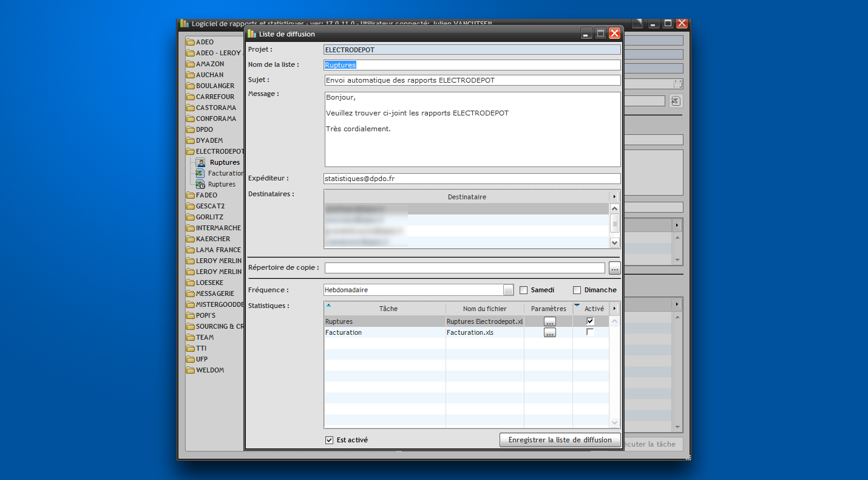Select the CARREFOUR tree item
The image size is (868, 480).
[x=215, y=97]
